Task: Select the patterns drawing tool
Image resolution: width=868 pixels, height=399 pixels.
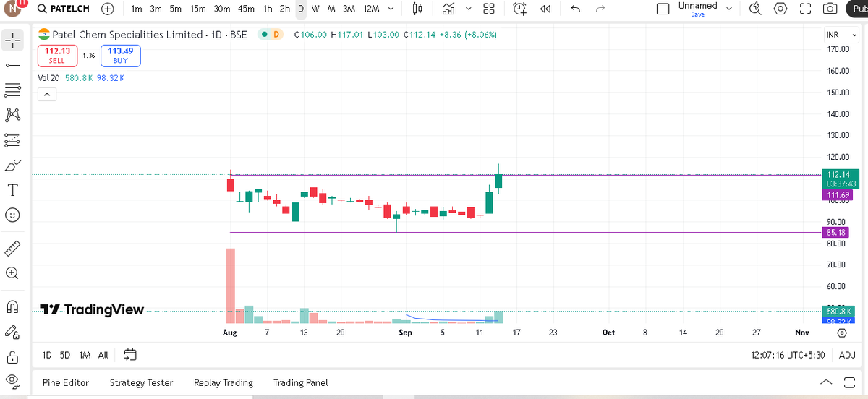Action: [x=12, y=114]
